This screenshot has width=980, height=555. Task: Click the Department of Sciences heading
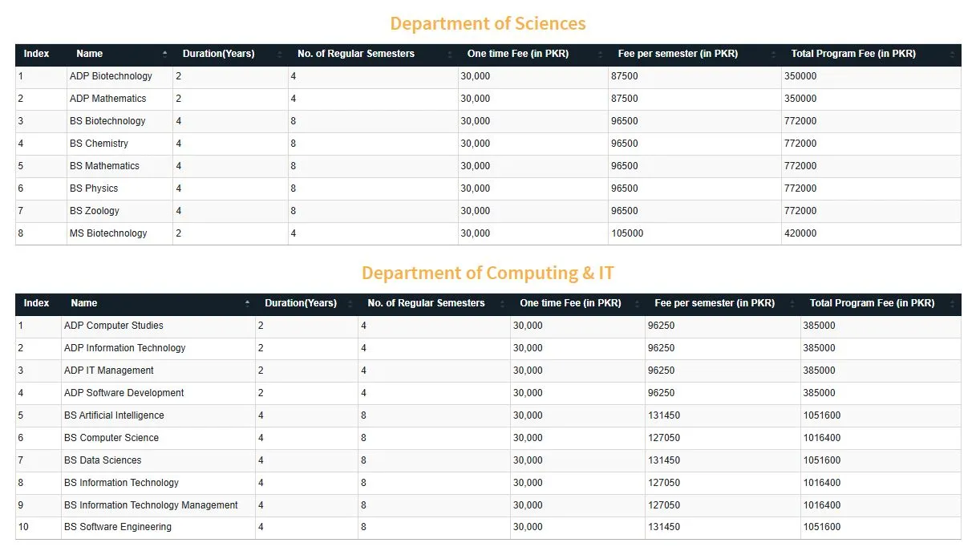coord(488,23)
